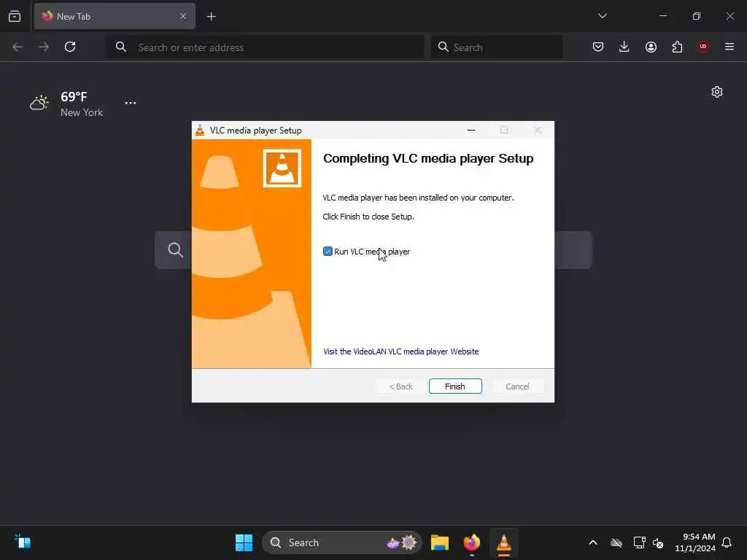747x560 pixels.
Task: Click the New Tab page search field magnifier
Action: tap(175, 250)
